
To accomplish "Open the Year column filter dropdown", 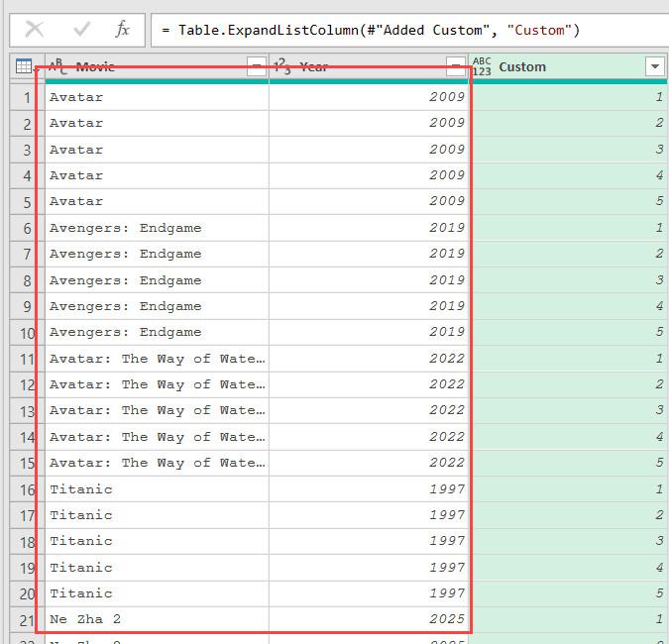I will pyautogui.click(x=456, y=66).
